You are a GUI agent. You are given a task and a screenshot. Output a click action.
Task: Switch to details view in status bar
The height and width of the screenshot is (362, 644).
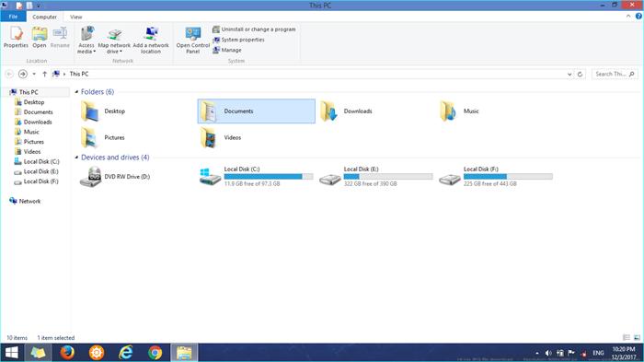point(627,337)
